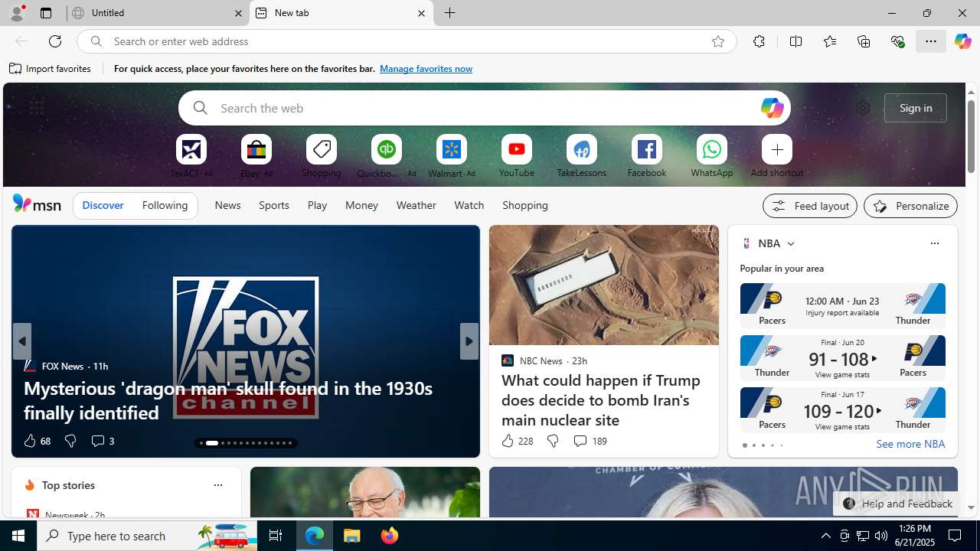
Task: Add this page to favorites star
Action: point(717,41)
